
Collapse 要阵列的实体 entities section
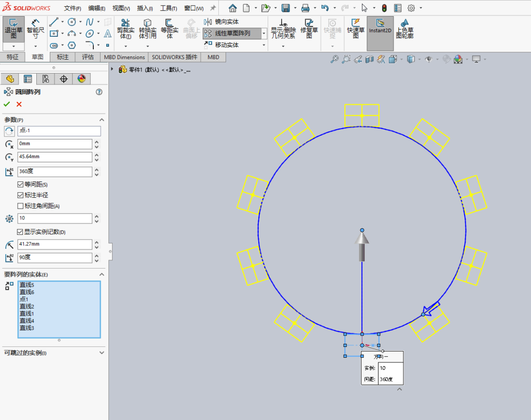click(x=102, y=274)
